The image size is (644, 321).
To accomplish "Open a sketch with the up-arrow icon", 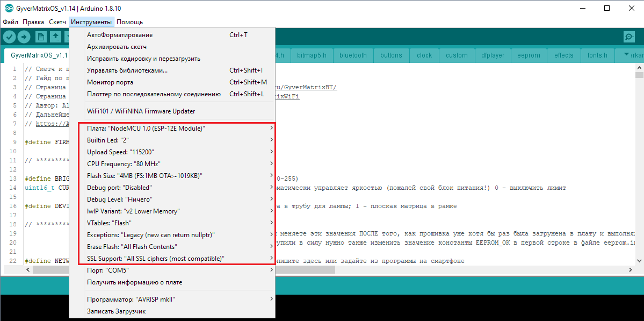I will click(x=55, y=37).
